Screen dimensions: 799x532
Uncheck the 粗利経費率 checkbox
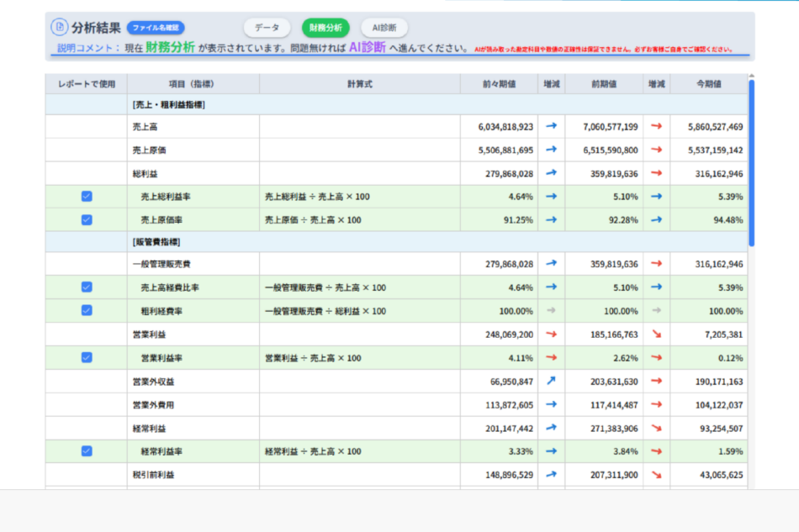click(87, 311)
